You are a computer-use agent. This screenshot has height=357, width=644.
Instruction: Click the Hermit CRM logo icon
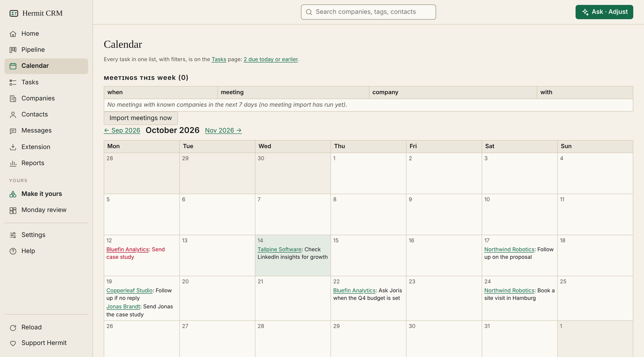(14, 13)
